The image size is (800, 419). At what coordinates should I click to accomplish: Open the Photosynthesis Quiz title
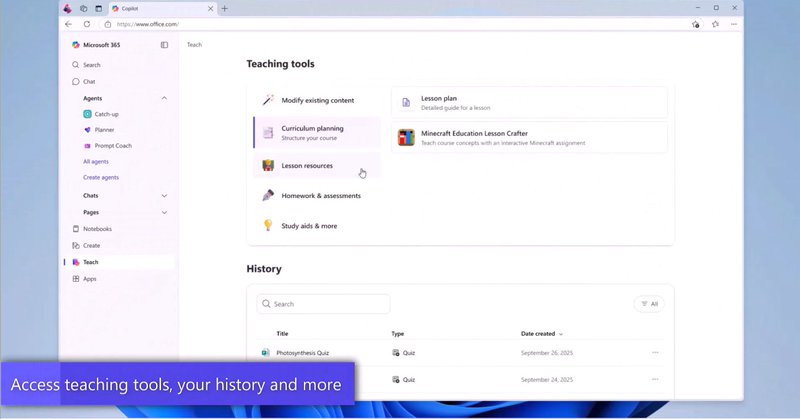(x=303, y=353)
